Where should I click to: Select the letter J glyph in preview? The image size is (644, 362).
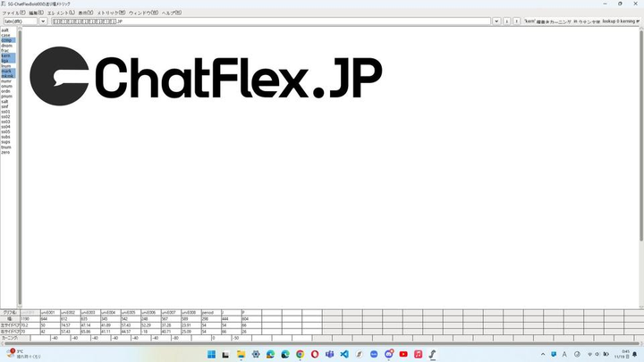tap(339, 77)
